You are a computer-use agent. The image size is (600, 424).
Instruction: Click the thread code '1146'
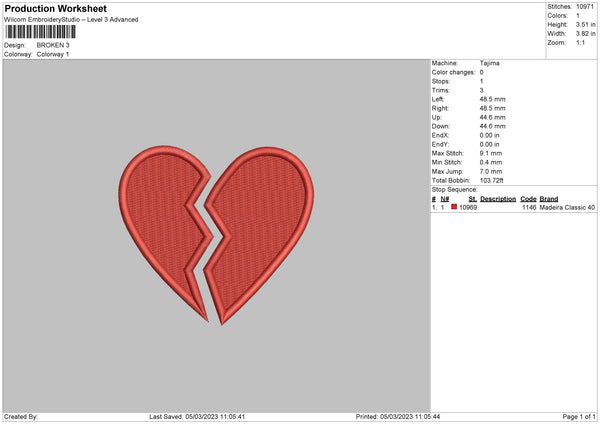(529, 207)
